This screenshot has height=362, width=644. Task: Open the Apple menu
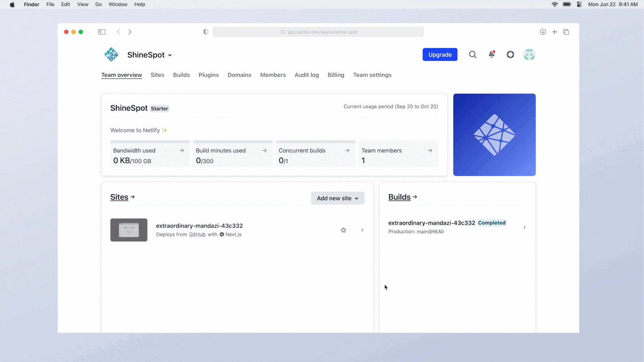[12, 4]
